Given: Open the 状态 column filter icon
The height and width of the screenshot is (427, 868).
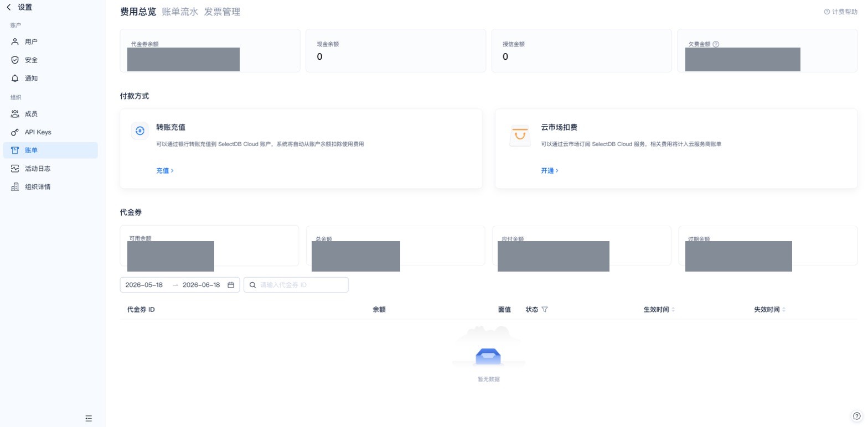Looking at the screenshot, I should pyautogui.click(x=545, y=310).
